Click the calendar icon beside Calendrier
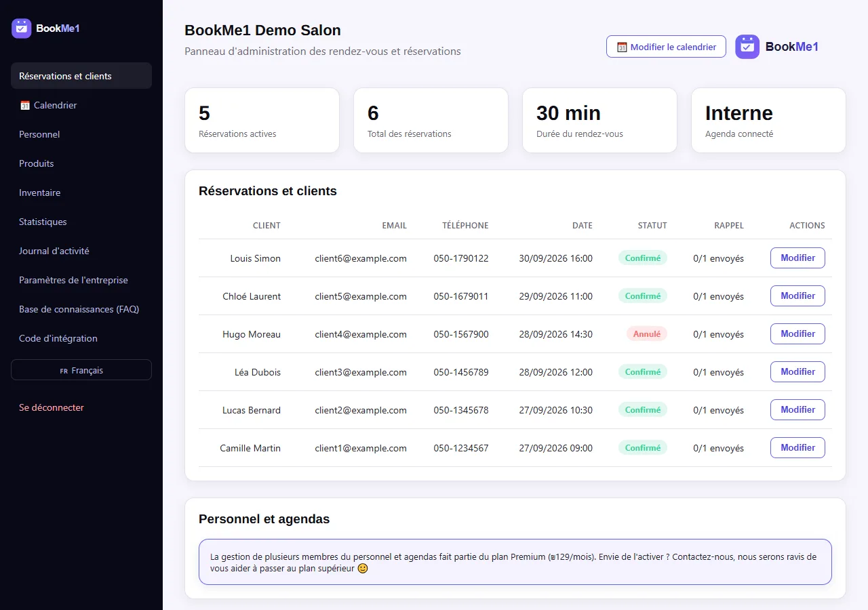 25,105
